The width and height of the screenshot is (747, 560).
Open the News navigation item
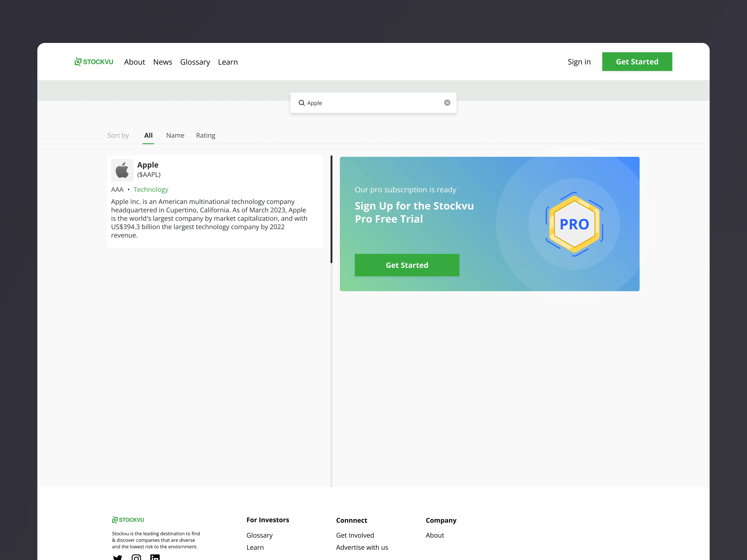pos(162,62)
